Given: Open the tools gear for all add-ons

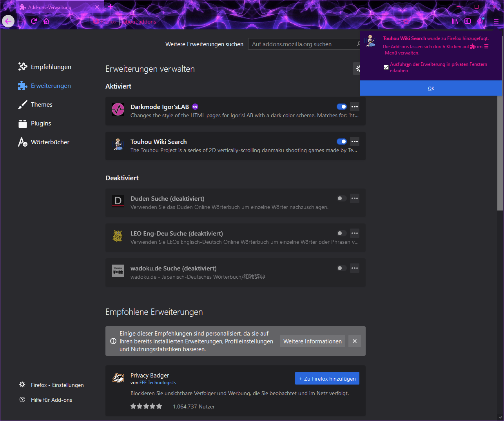Looking at the screenshot, I should point(357,69).
